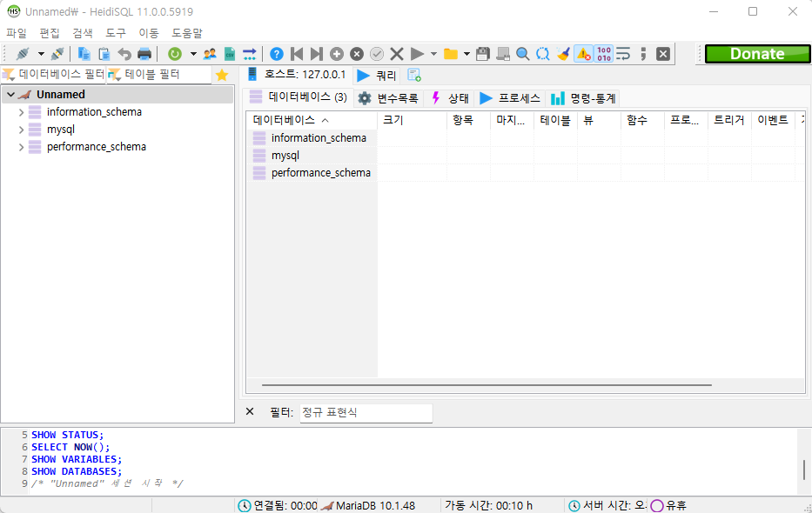Open the dropdown arrow beside the connect icon
The width and height of the screenshot is (812, 513).
41,54
